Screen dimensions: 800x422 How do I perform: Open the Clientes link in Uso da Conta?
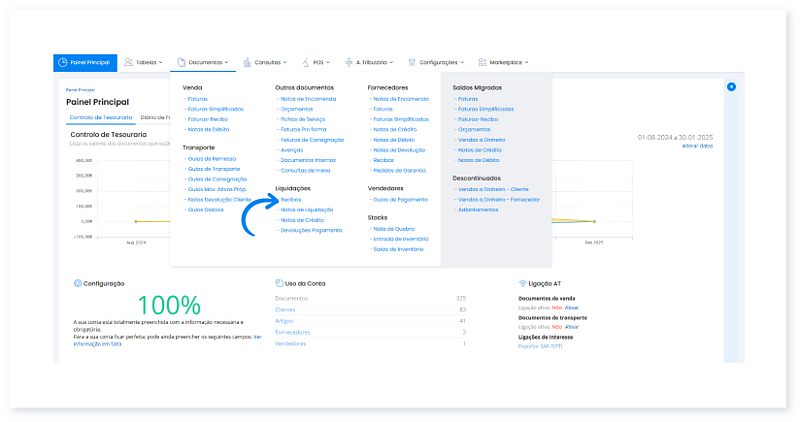tap(285, 309)
